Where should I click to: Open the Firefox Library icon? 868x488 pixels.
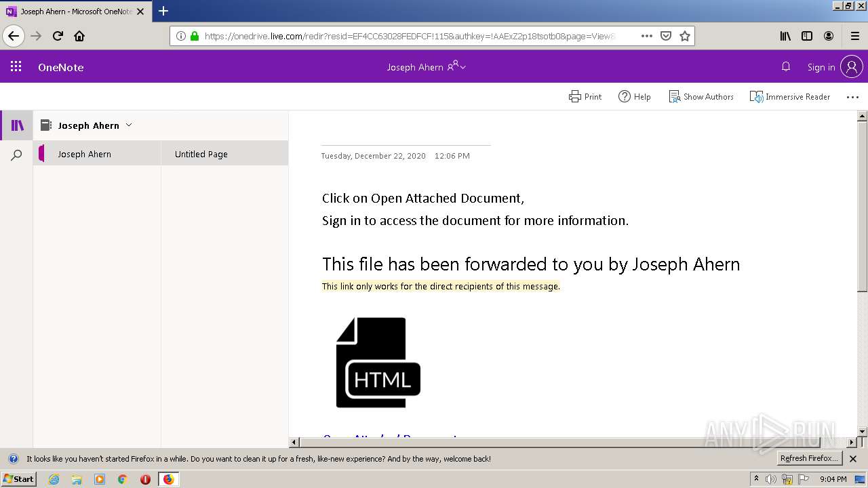click(x=785, y=36)
